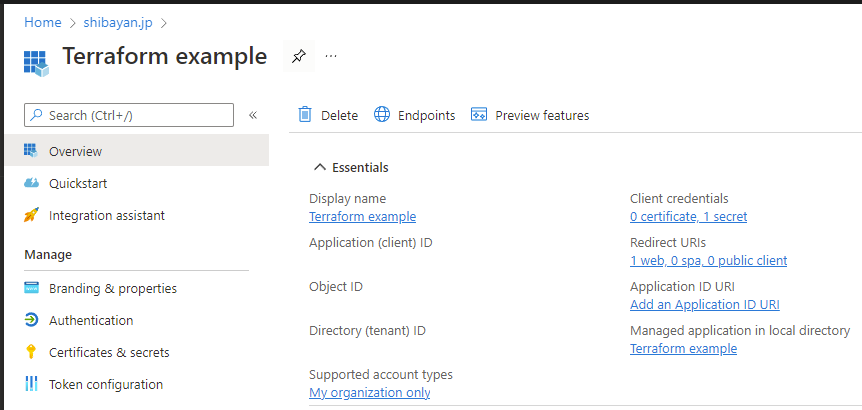Click the Delete toolbar button

[x=328, y=115]
